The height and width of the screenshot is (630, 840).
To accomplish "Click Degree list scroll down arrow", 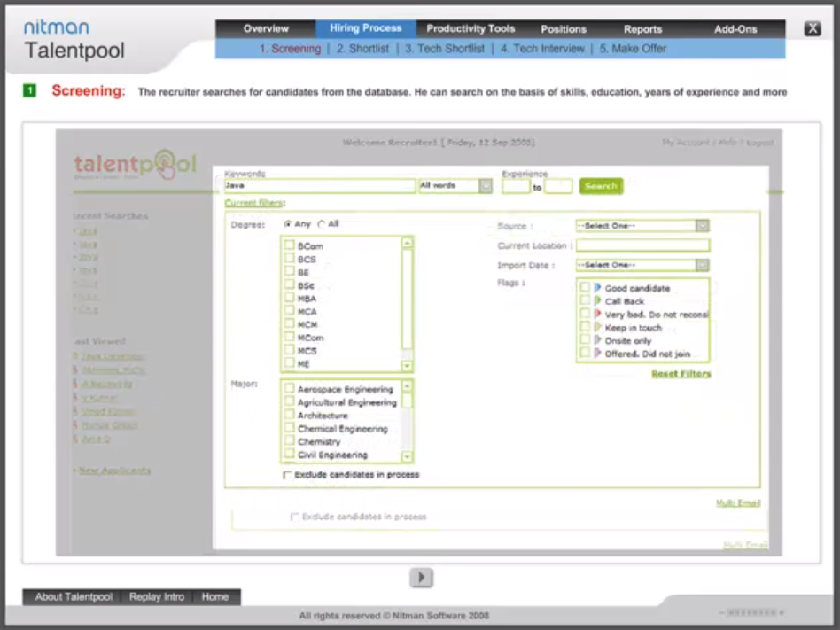I will click(407, 365).
